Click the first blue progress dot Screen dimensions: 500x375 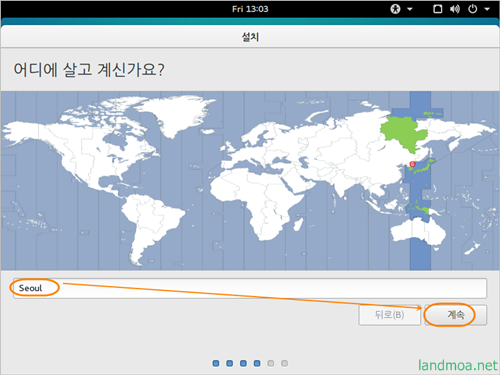216,363
